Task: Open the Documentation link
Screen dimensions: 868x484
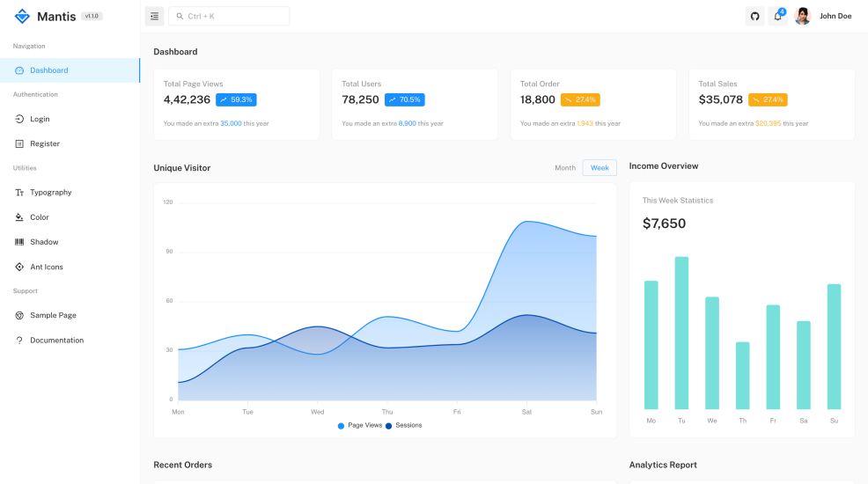Action: [56, 341]
